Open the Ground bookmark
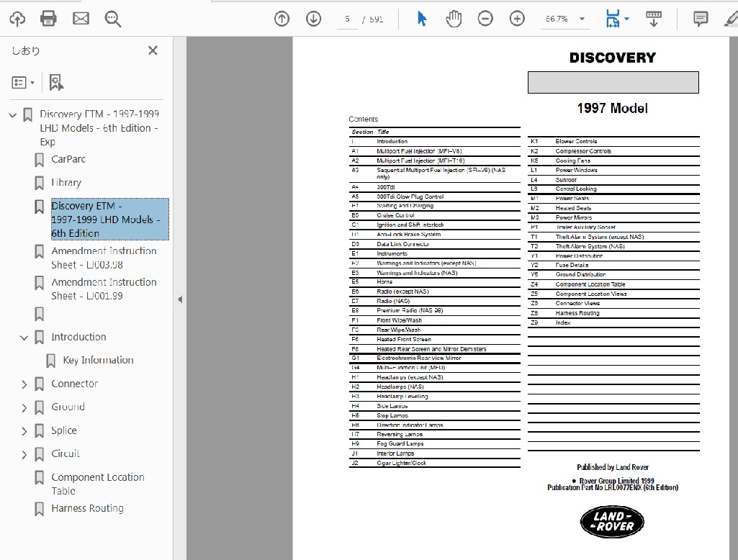 coord(68,407)
